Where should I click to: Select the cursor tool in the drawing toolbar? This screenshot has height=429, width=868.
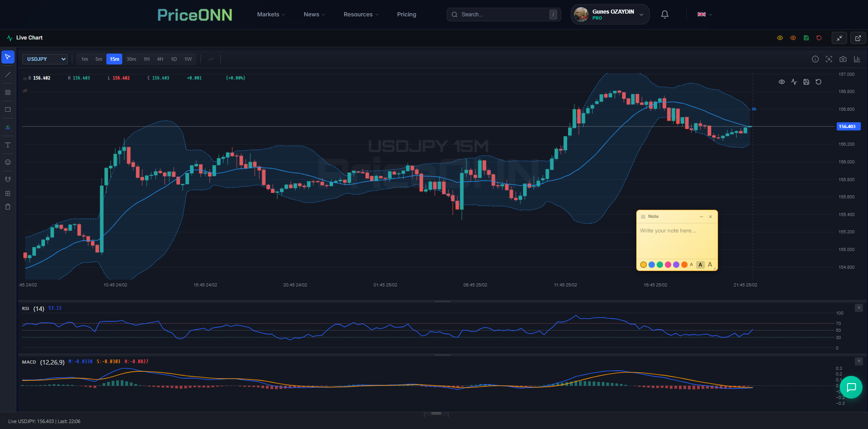point(7,57)
